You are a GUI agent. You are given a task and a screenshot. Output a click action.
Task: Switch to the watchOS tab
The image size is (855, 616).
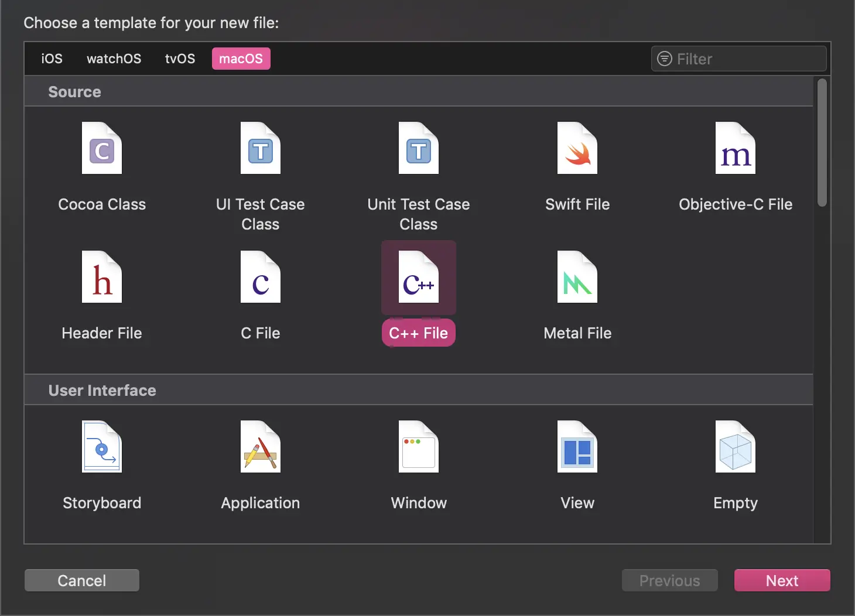[x=114, y=59]
